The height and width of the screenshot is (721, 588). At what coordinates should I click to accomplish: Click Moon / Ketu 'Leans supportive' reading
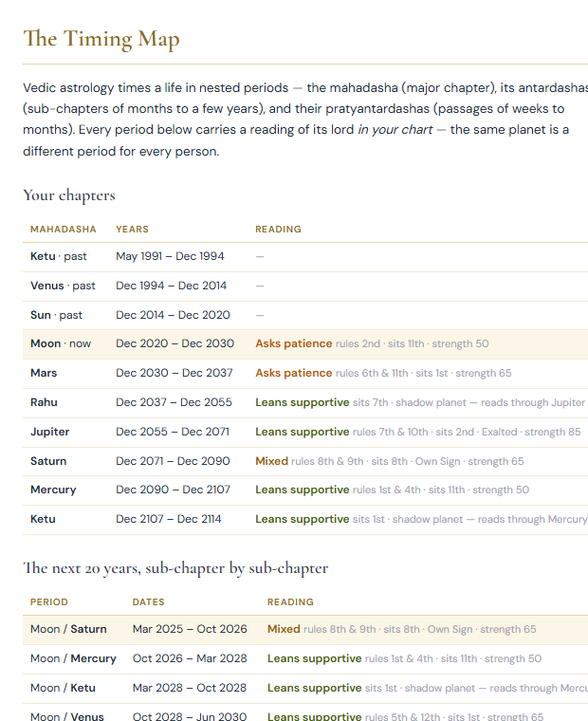(x=428, y=688)
